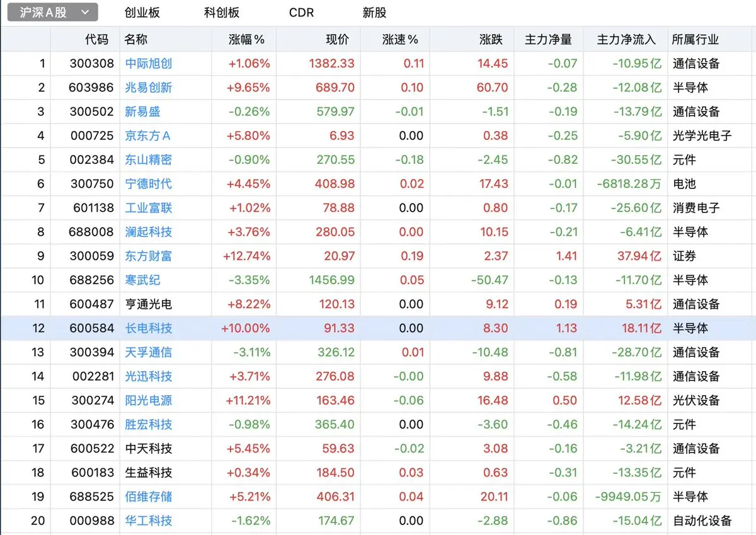Click price change value 60.70
Image resolution: width=756 pixels, height=535 pixels.
pyautogui.click(x=493, y=88)
